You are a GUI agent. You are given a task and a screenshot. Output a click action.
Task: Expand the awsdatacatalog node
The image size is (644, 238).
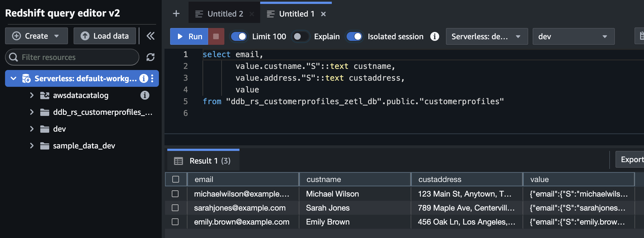click(32, 95)
